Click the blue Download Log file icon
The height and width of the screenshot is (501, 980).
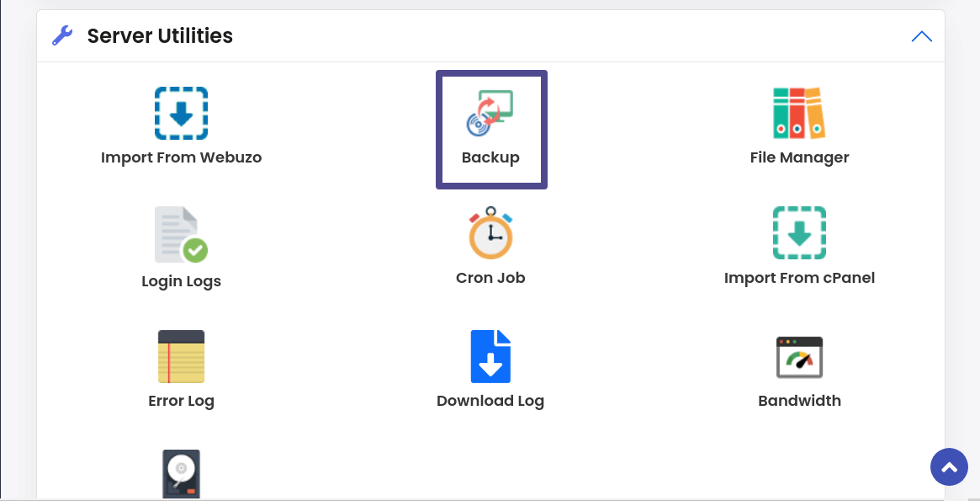490,356
